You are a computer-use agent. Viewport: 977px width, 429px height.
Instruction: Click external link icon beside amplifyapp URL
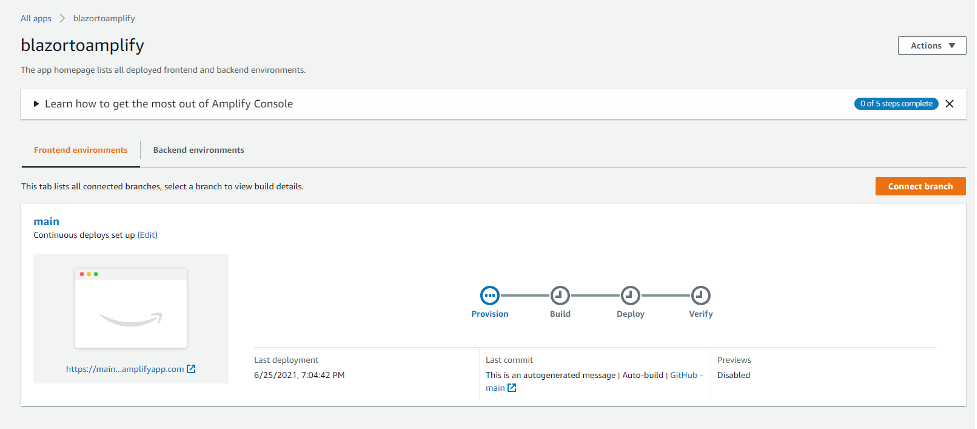coord(191,369)
